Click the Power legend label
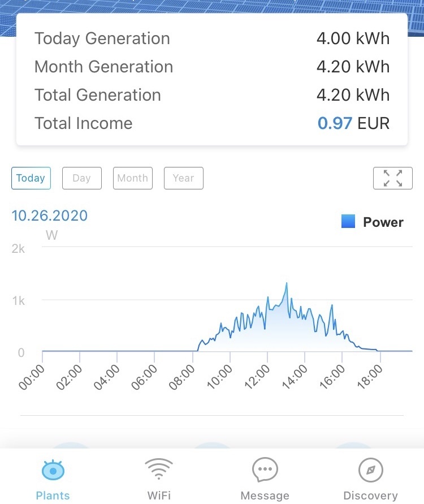424x504 pixels. tap(383, 222)
